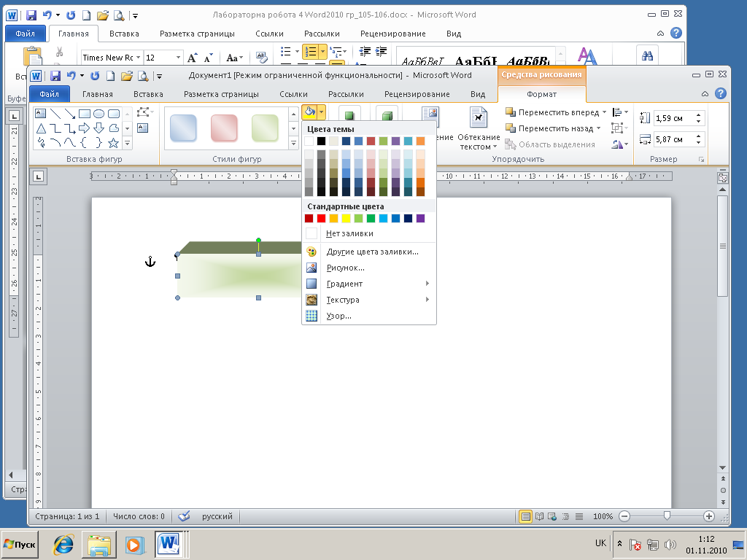747x560 pixels.
Task: Toggle the ruler button above vertical scrollbar
Action: pos(722,178)
